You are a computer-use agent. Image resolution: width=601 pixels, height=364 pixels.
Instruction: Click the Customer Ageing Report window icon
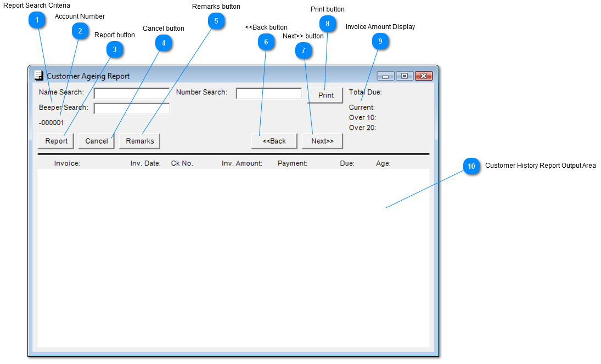[x=39, y=76]
